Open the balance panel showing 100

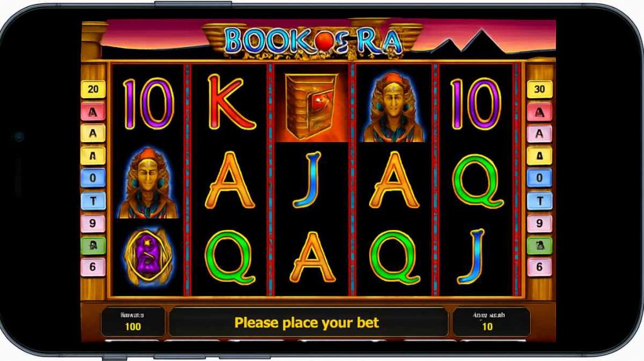(x=133, y=321)
